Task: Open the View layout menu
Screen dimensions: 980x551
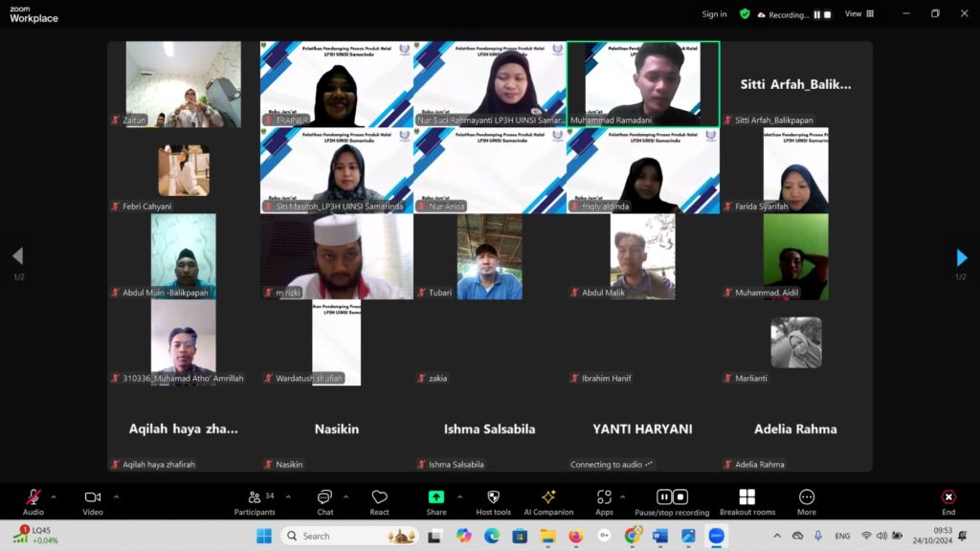Action: pos(857,14)
